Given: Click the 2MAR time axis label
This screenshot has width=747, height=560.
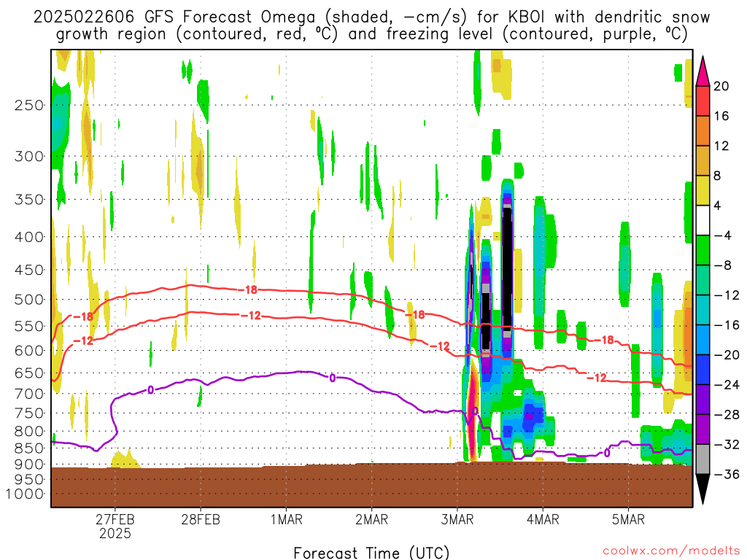Looking at the screenshot, I should (371, 519).
